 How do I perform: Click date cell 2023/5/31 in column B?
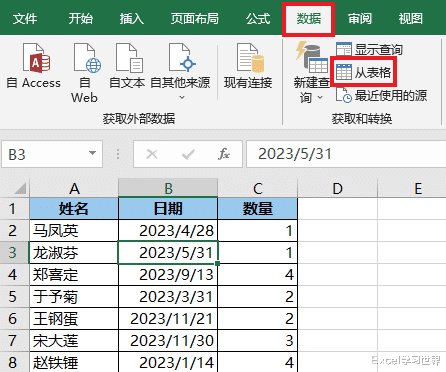coord(168,253)
